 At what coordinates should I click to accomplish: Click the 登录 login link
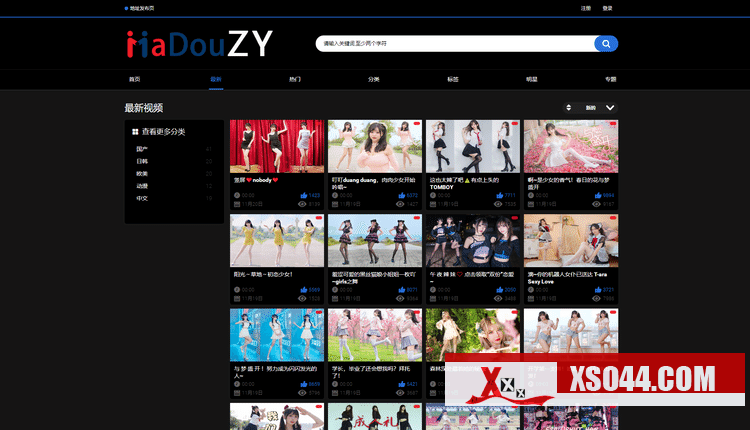[x=608, y=7]
